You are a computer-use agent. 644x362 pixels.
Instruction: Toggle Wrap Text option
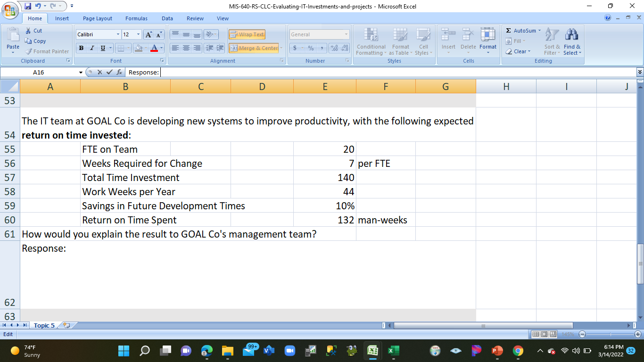247,34
